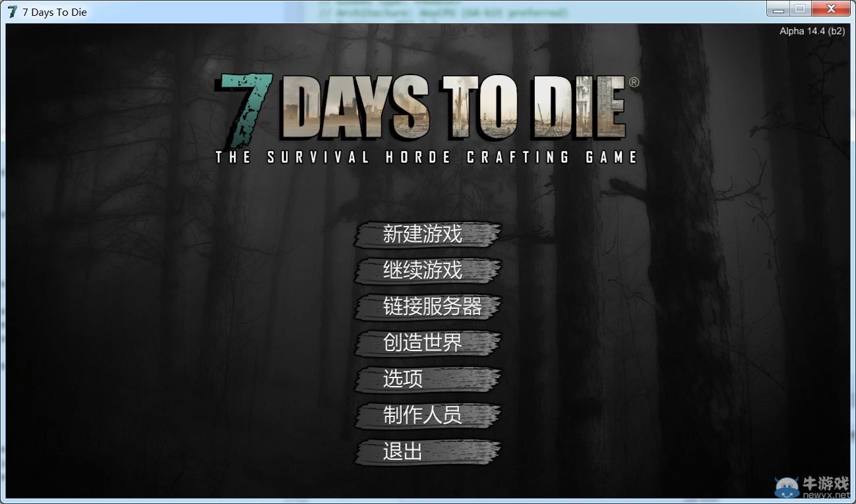Quit the game with 退出
Screen dimensions: 856x504
point(428,452)
